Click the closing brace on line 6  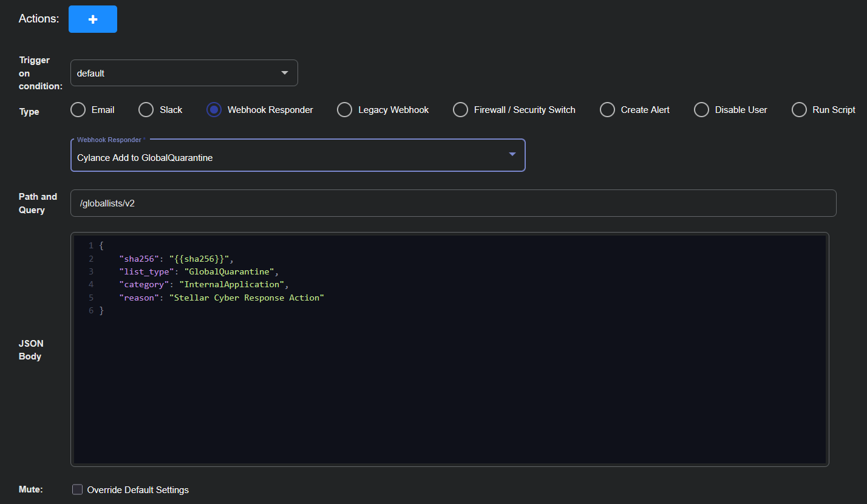tap(102, 311)
